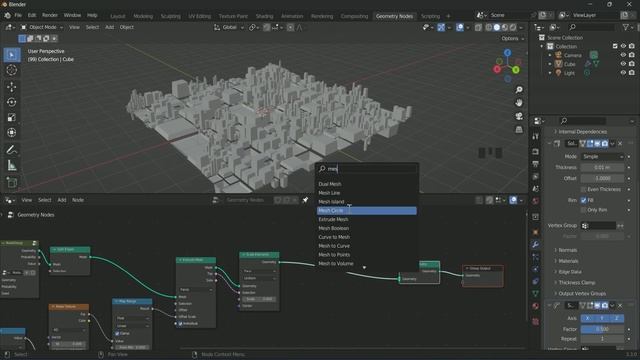The width and height of the screenshot is (640, 360).
Task: Open the Material properties tab
Action: click(x=535, y=306)
